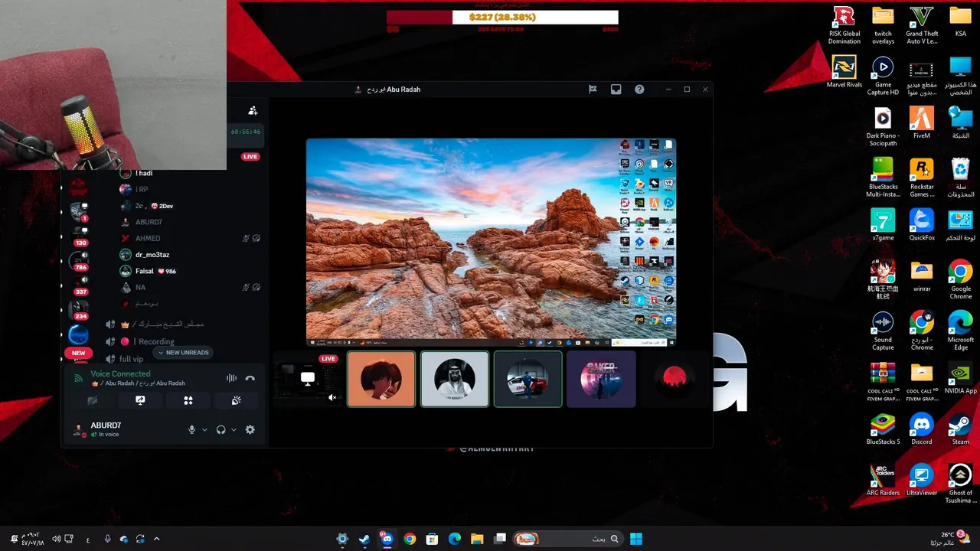Select the Baker avatar participant tile
The height and width of the screenshot is (551, 980).
click(601, 379)
